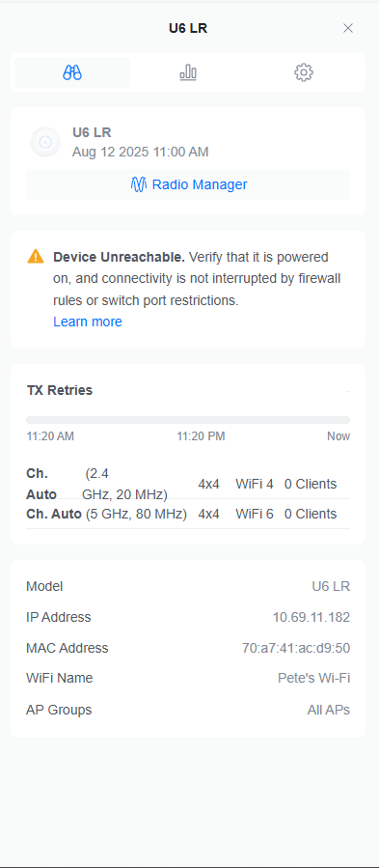
Task: Click the All APs group value
Action: 329,710
